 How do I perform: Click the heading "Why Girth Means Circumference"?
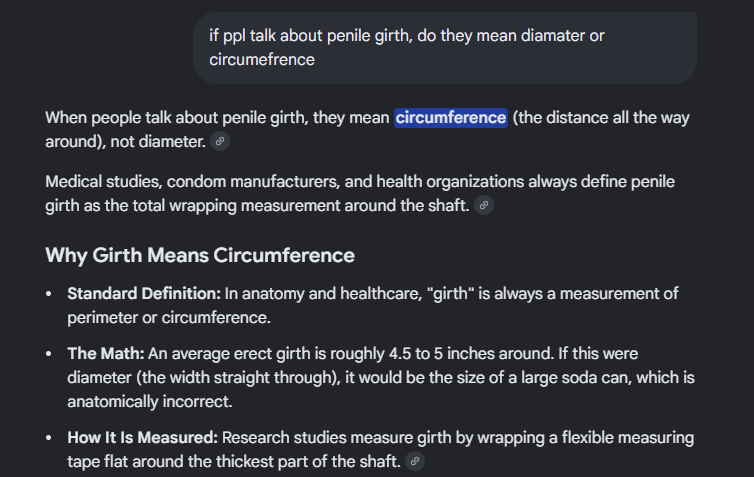[x=200, y=255]
